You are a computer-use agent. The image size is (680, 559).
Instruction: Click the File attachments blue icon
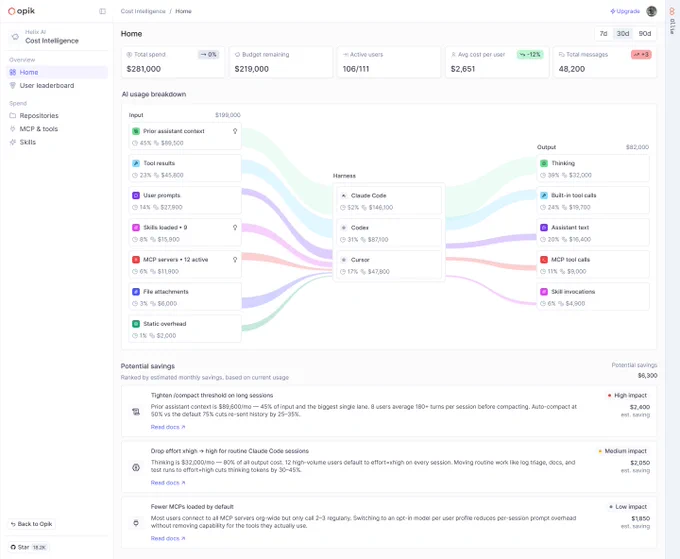coord(136,291)
